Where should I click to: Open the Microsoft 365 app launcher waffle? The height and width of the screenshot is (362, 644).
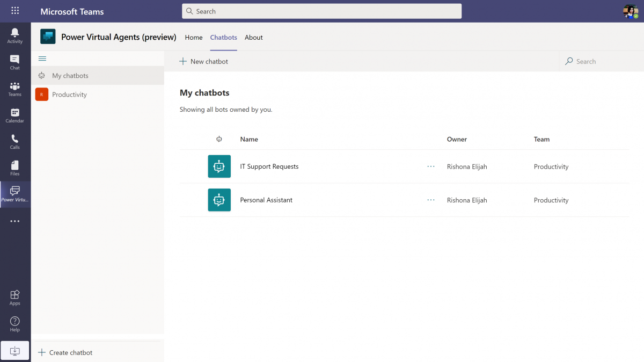tap(14, 11)
